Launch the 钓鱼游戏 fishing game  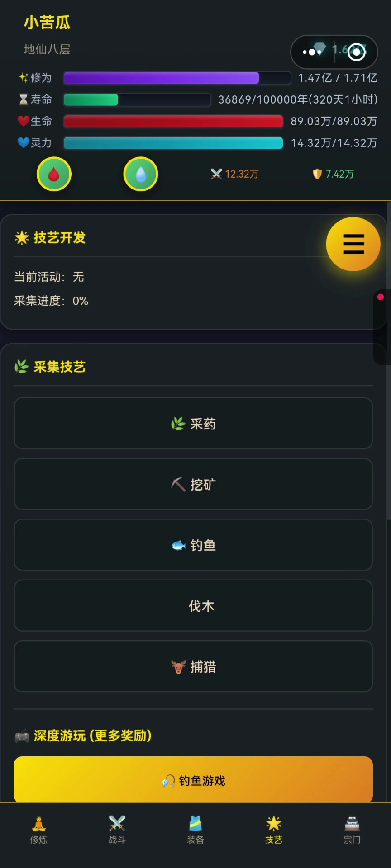[x=193, y=780]
